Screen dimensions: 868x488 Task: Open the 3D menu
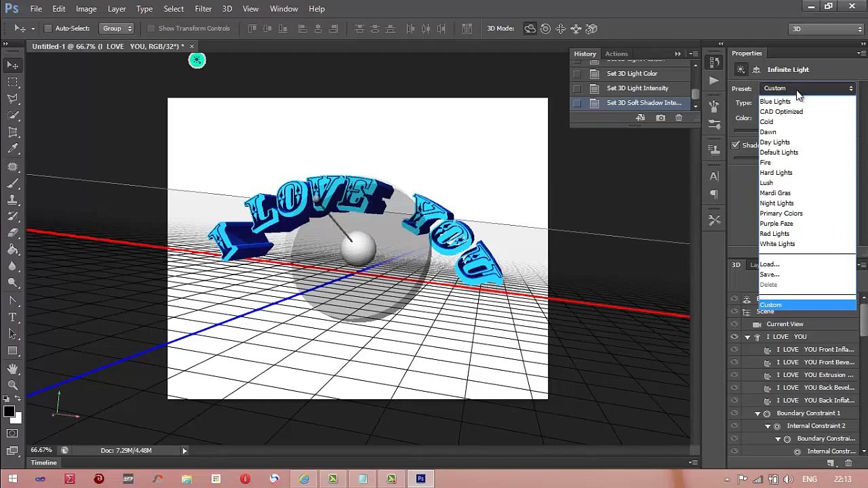227,9
